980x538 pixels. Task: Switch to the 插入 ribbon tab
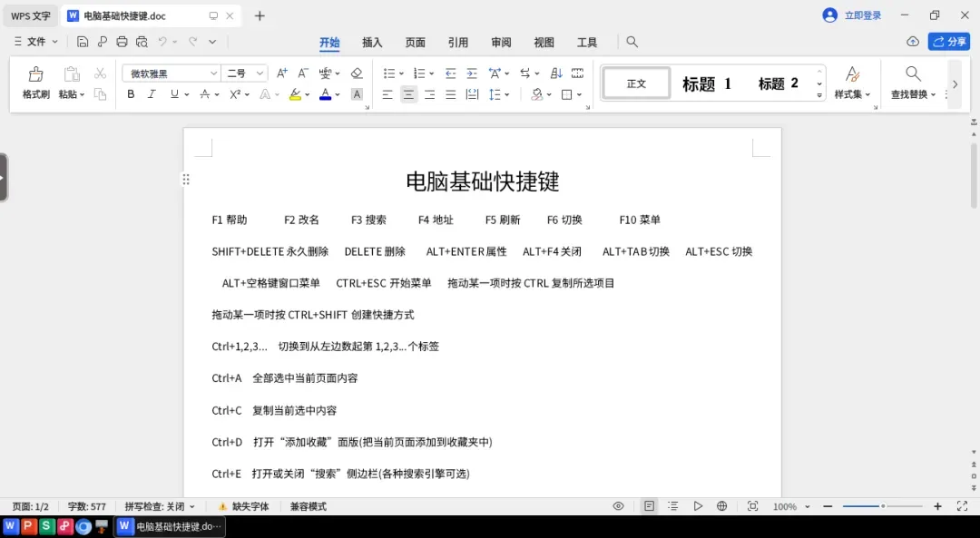tap(372, 43)
